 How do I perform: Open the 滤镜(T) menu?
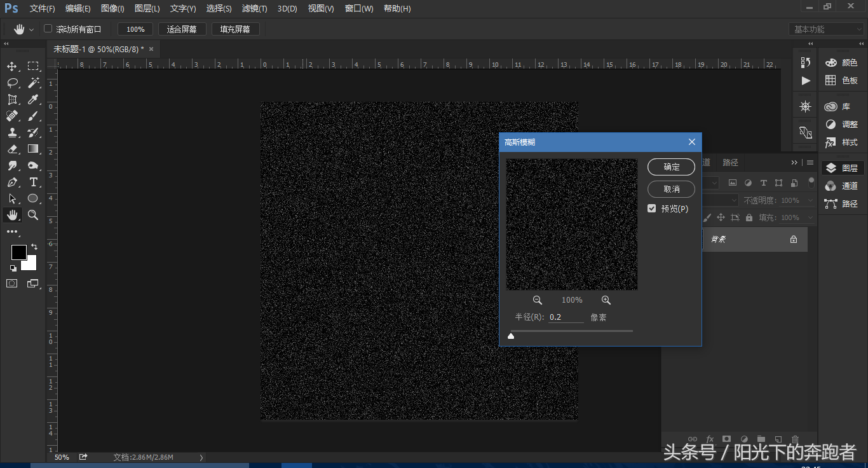[254, 8]
